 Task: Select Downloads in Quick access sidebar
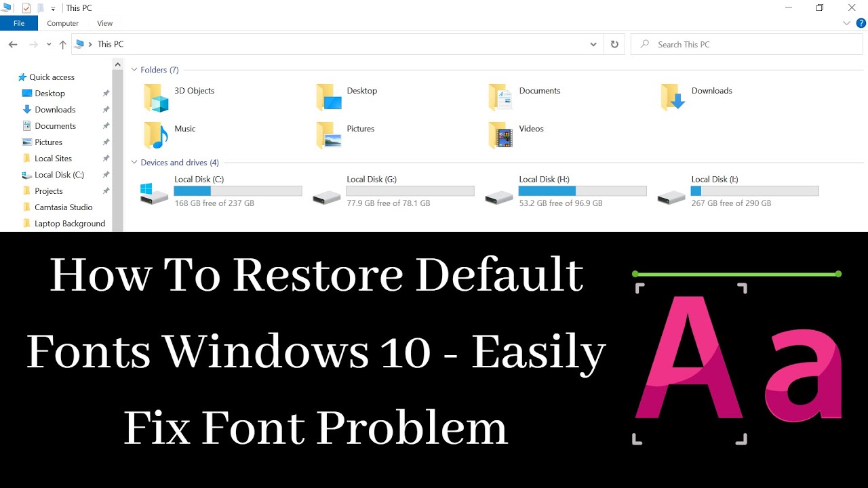coord(55,110)
